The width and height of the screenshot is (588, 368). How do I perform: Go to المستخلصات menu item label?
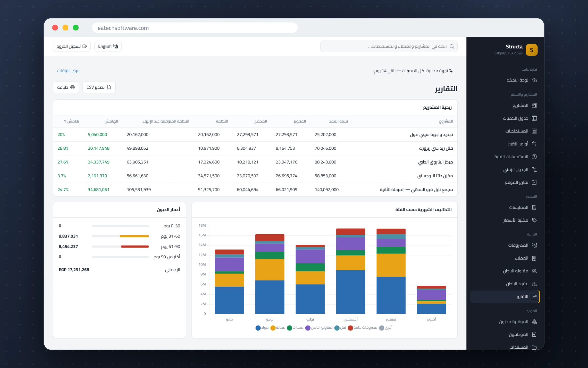coord(517,131)
